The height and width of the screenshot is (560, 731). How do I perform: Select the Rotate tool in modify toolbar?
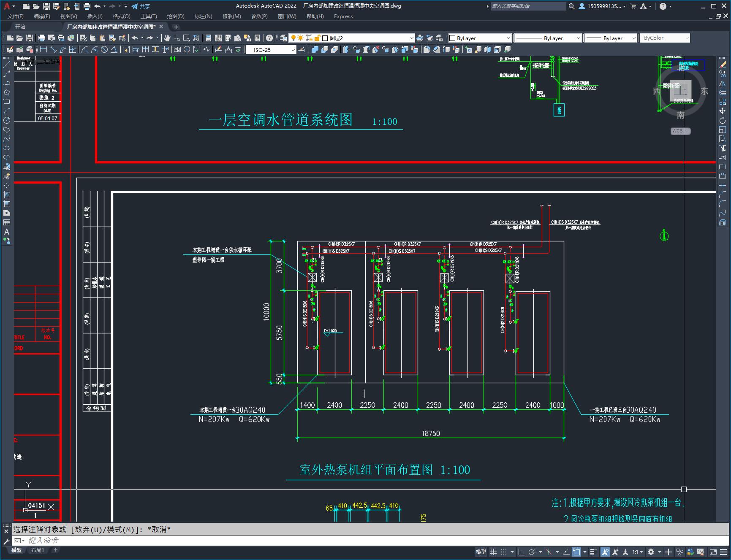pos(723,120)
